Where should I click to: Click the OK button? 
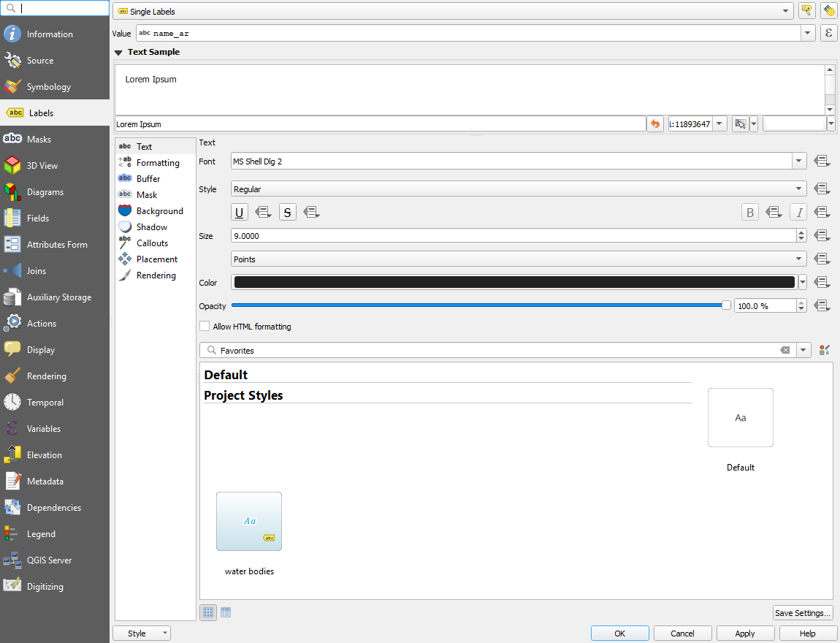620,634
